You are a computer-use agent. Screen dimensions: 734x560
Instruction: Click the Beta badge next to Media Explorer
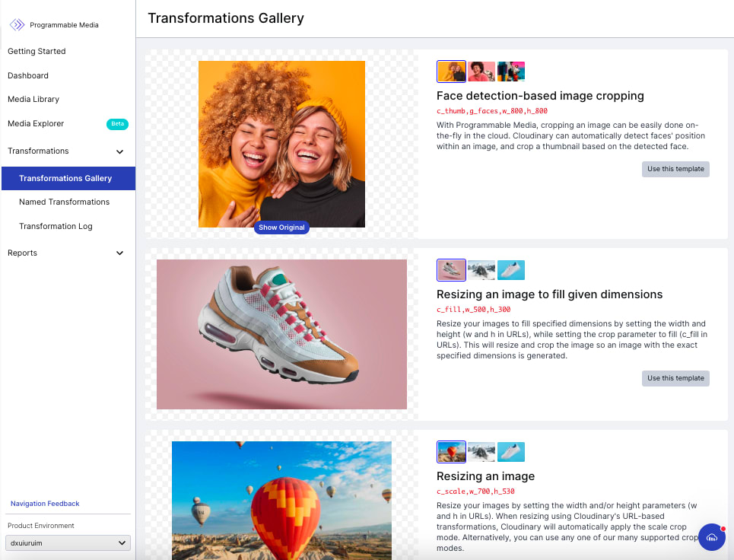click(x=117, y=124)
